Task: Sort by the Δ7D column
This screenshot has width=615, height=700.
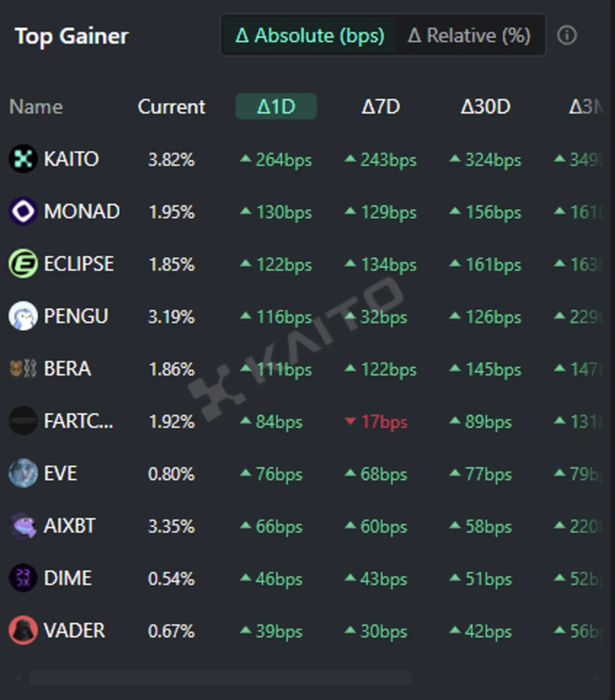Action: point(381,107)
